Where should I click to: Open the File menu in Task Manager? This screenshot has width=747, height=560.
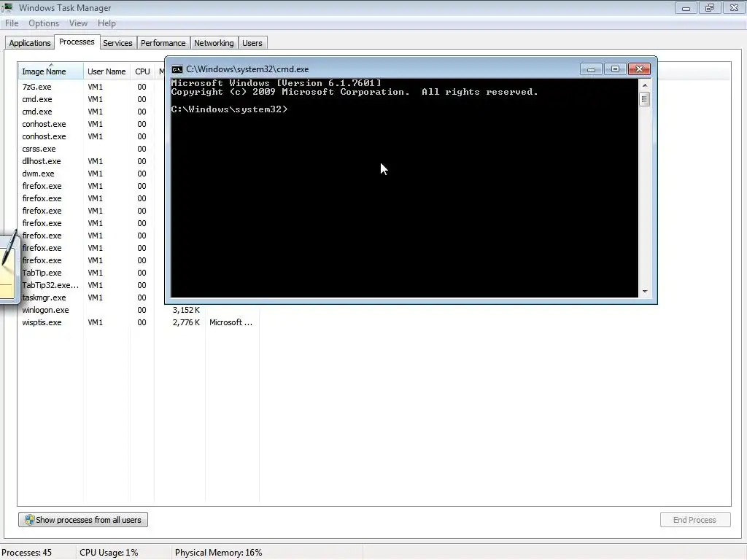coord(12,23)
